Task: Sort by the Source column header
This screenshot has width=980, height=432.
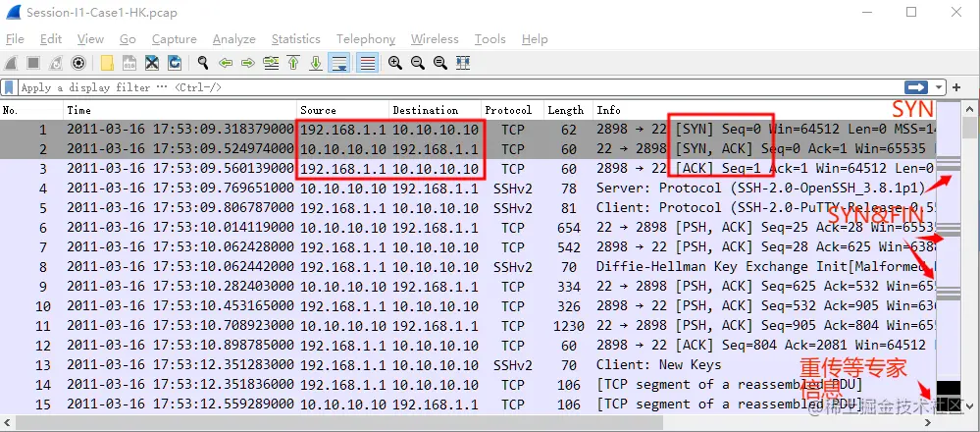Action: (x=343, y=110)
